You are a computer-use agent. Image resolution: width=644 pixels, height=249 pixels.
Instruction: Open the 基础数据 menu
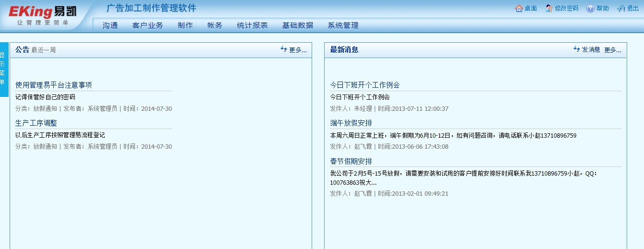[297, 25]
